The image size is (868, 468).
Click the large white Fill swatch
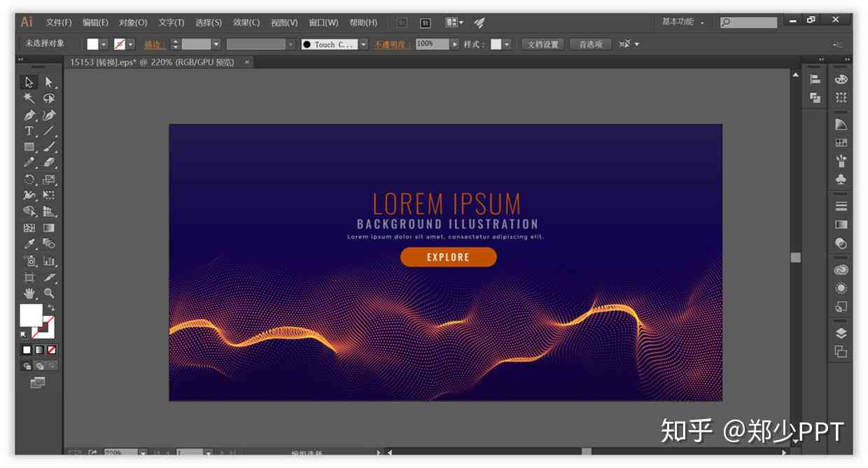[31, 315]
